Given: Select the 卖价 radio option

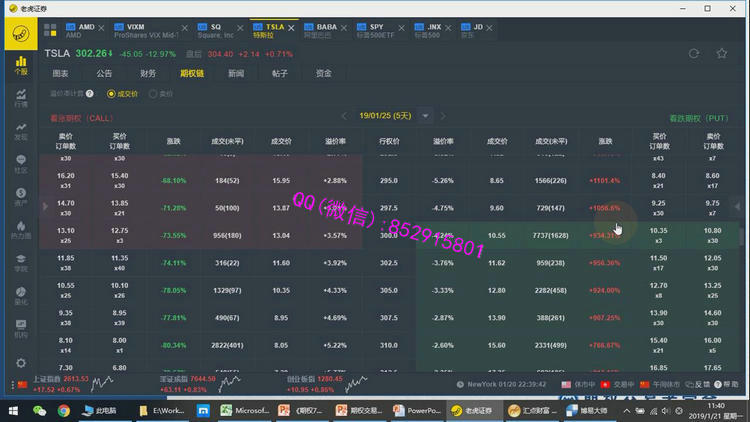Looking at the screenshot, I should (153, 93).
